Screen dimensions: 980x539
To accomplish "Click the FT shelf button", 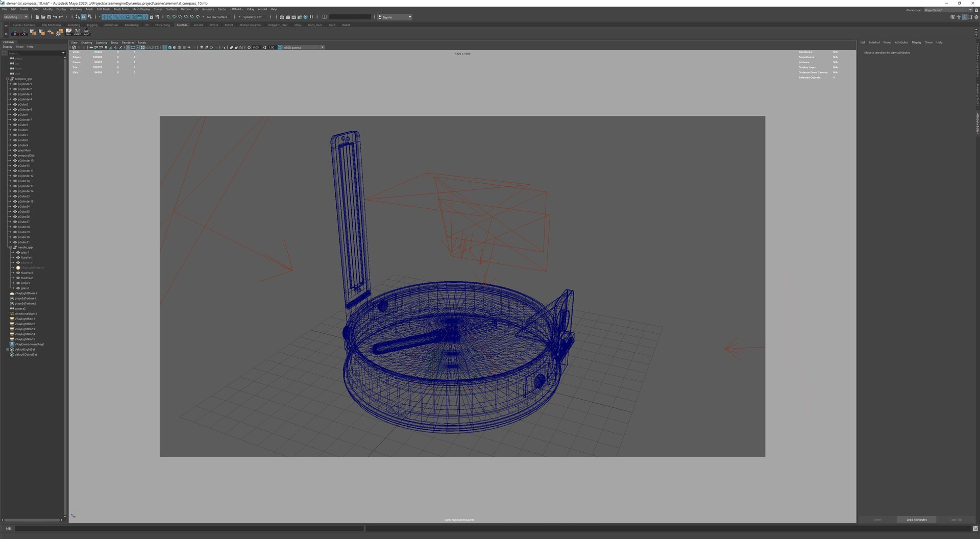I will (15, 32).
